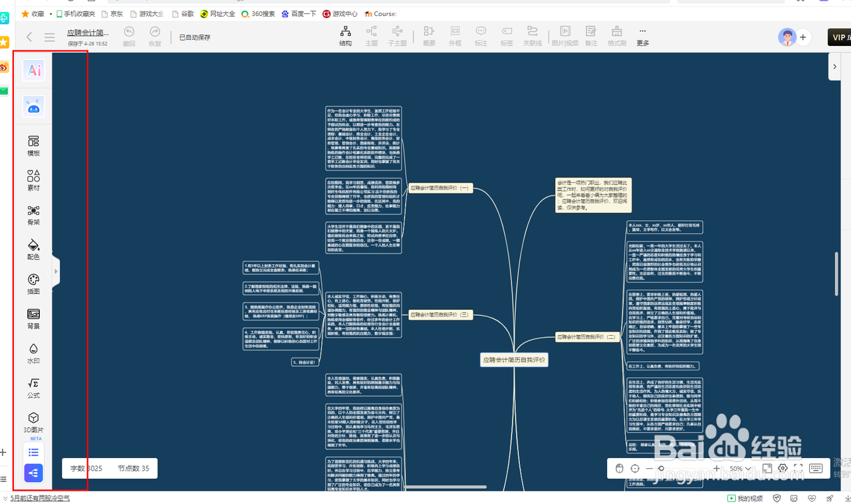Screen dimensions: 851x504
Task: Select node 应聘会计简历自我评价（三）
Action: point(440,315)
